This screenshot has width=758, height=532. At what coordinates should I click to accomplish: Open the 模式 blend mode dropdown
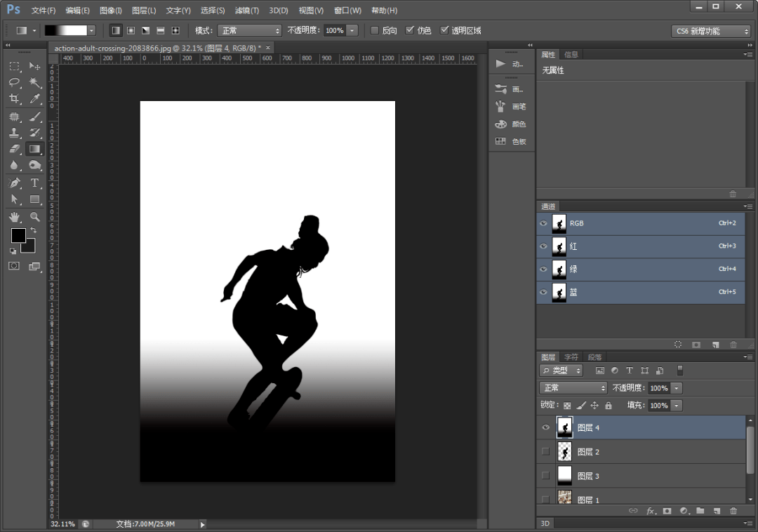(x=249, y=30)
